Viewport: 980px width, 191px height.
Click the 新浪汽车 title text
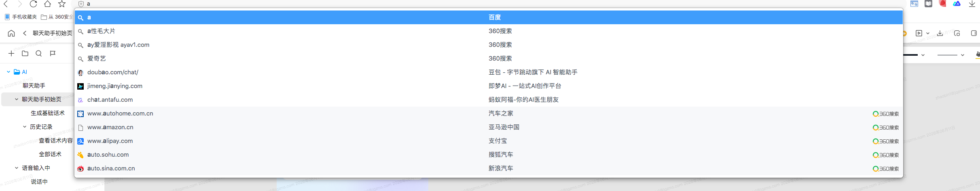pyautogui.click(x=501, y=168)
